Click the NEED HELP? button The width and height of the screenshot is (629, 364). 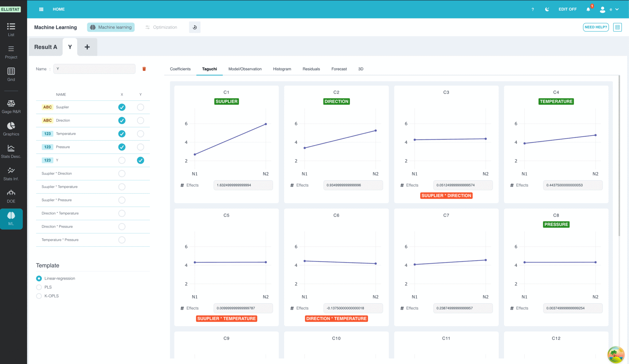[596, 27]
